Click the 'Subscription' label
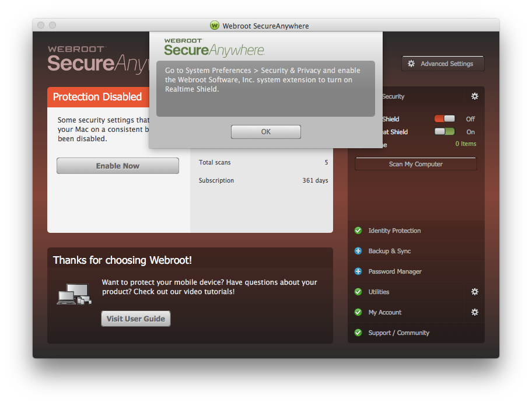The width and height of the screenshot is (532, 405). click(x=216, y=180)
